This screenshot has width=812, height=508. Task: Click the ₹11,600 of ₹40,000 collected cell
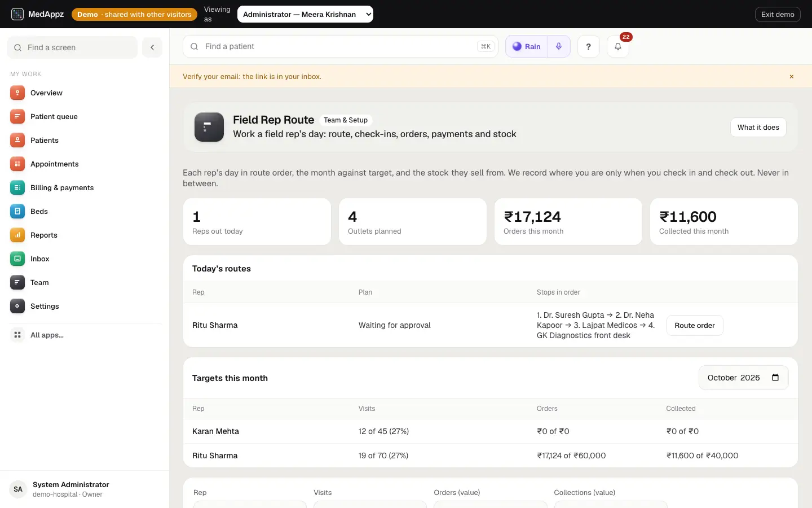pyautogui.click(x=702, y=456)
